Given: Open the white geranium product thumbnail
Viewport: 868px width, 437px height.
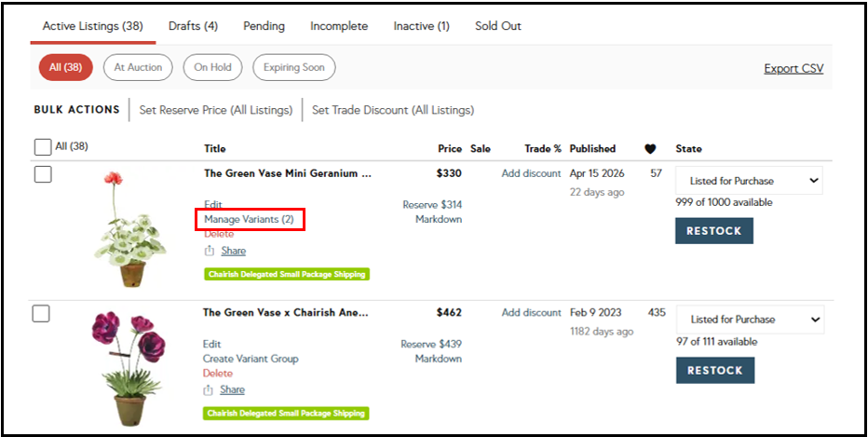Looking at the screenshot, I should (x=129, y=229).
